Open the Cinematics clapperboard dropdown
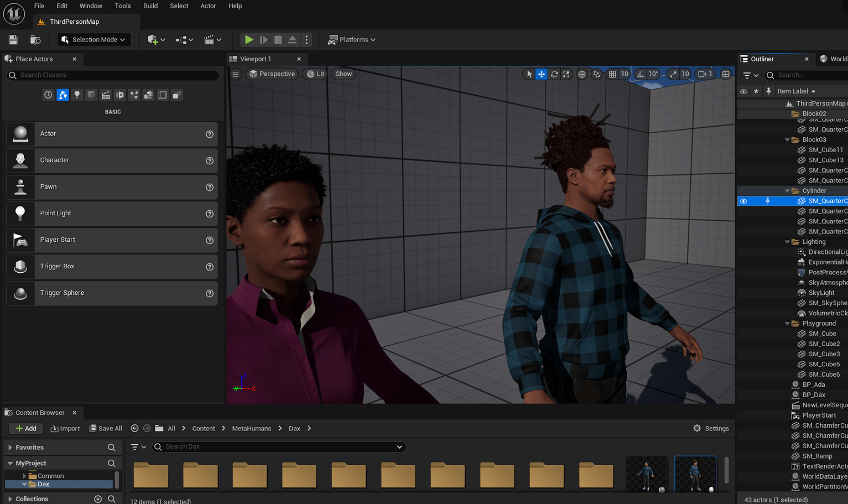The height and width of the screenshot is (504, 848). [213, 40]
